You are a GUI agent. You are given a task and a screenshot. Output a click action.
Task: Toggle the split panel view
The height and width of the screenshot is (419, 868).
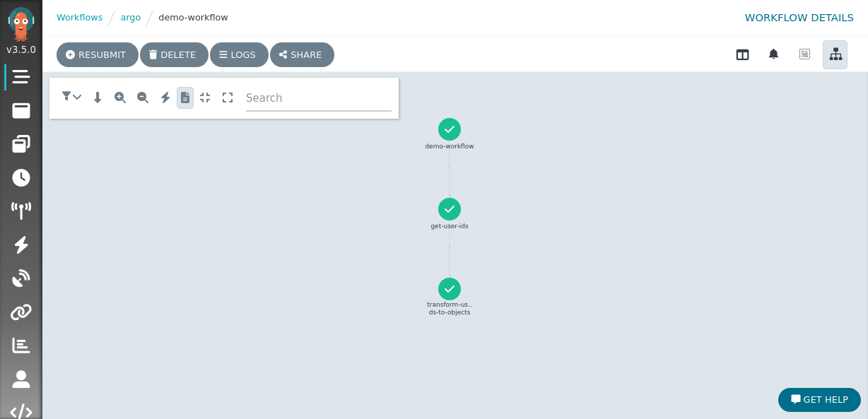click(x=742, y=54)
